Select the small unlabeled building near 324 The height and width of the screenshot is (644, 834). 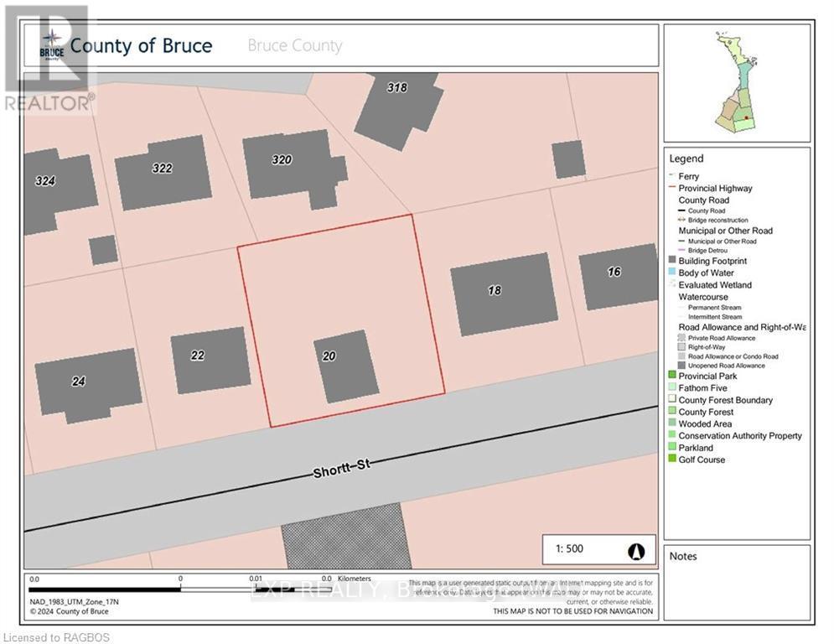tap(103, 250)
